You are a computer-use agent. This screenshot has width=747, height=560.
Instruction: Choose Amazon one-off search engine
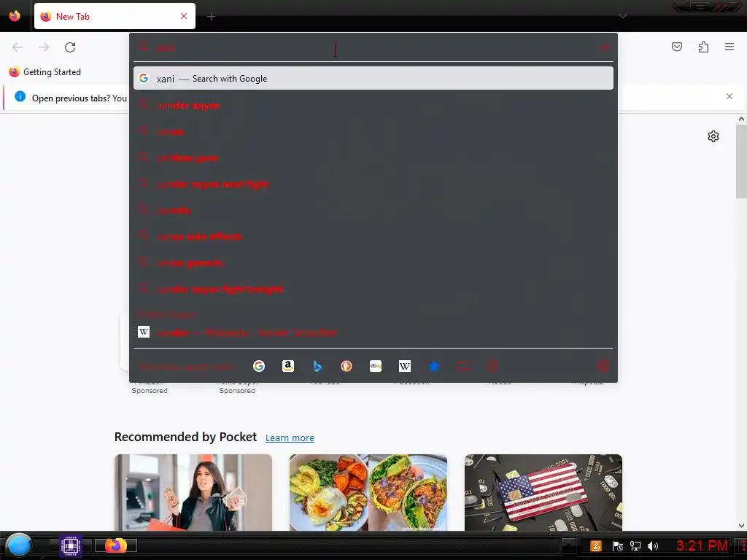(x=287, y=366)
